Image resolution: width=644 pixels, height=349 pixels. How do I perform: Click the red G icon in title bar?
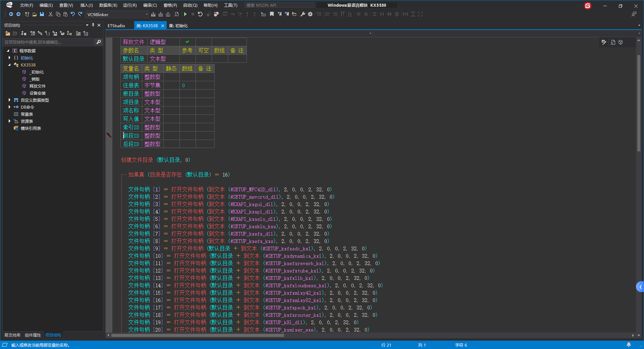(x=588, y=6)
